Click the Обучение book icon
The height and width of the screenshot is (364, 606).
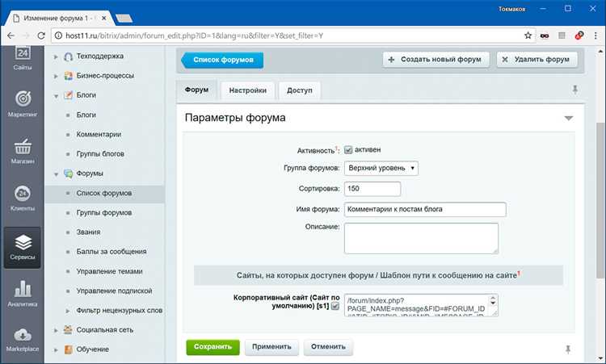click(x=69, y=349)
